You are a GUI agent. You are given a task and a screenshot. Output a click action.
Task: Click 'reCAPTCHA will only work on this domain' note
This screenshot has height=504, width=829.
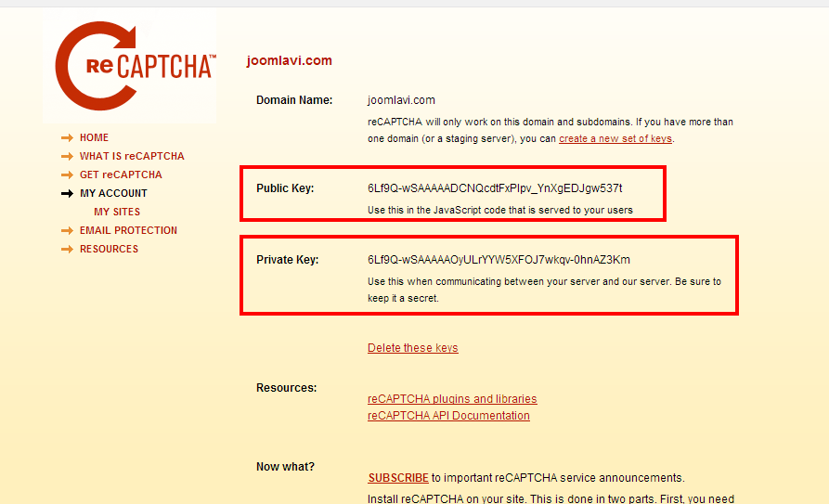click(551, 130)
